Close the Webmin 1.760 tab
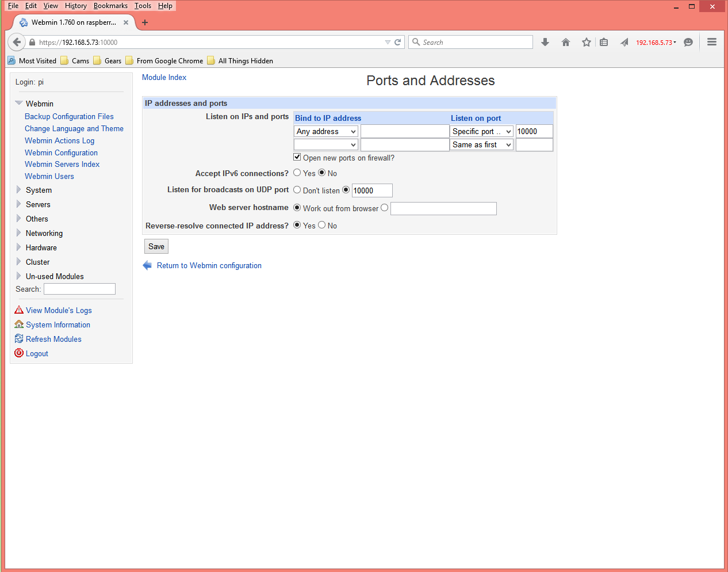The image size is (728, 572). click(126, 22)
